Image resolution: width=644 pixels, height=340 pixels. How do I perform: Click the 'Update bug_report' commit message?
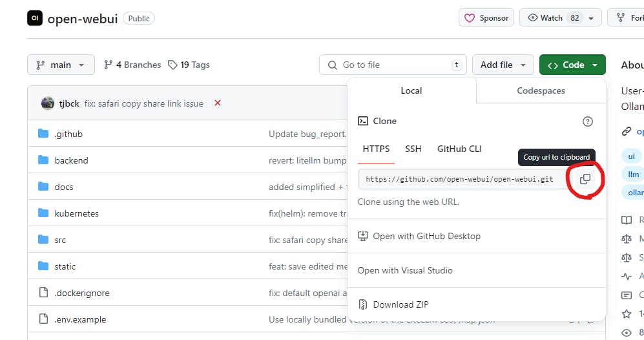pyautogui.click(x=307, y=134)
